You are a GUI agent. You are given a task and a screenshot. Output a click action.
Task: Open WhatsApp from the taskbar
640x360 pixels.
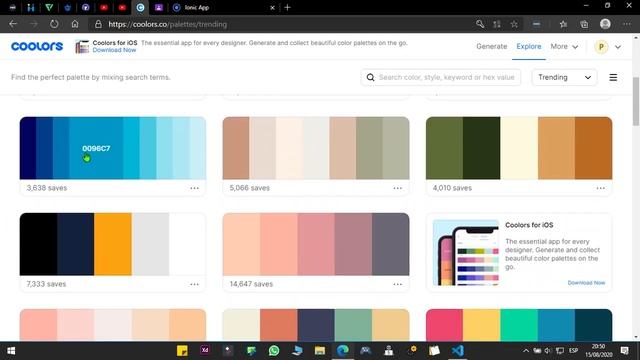click(274, 351)
